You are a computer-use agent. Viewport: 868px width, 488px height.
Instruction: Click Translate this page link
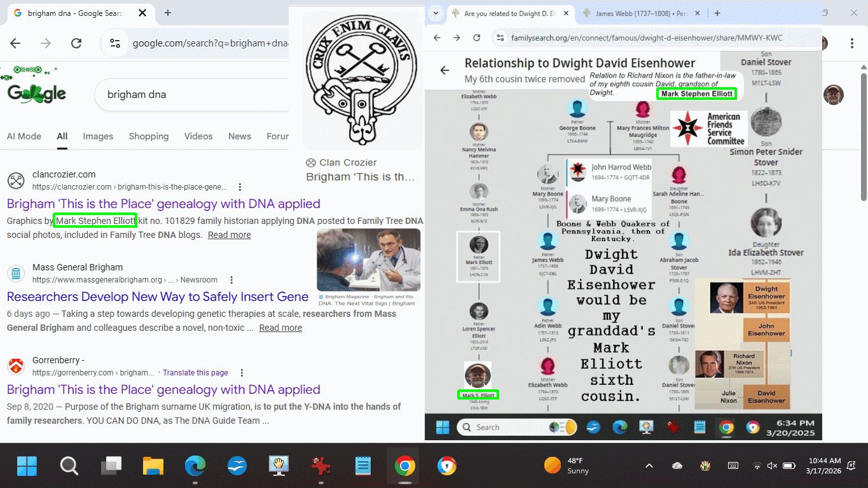[195, 373]
